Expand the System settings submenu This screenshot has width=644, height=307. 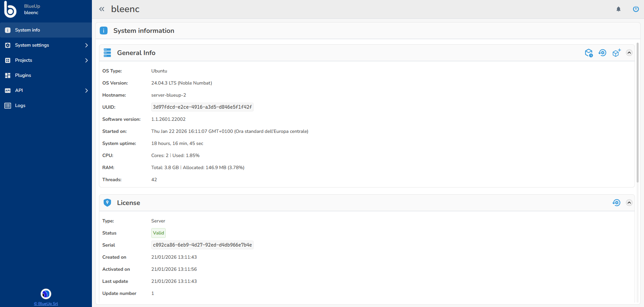(86, 45)
